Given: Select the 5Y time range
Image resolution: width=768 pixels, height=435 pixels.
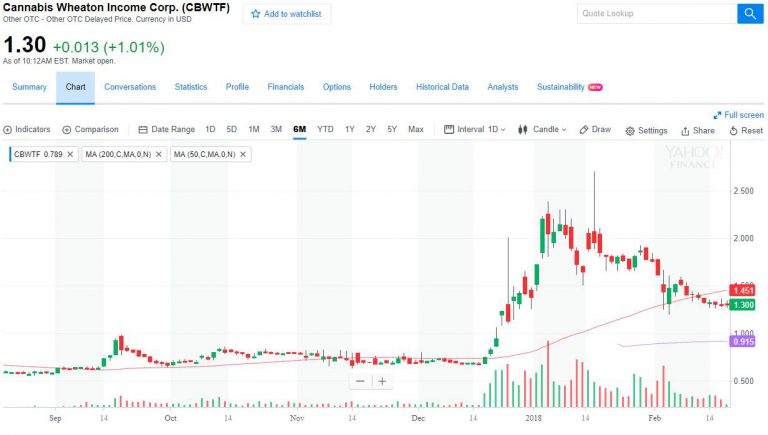Looking at the screenshot, I should [x=392, y=129].
